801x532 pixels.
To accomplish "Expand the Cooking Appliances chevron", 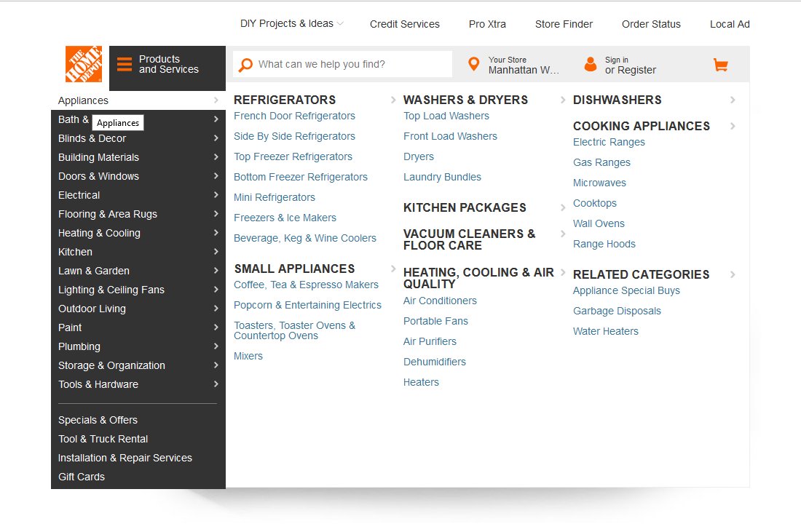I will [733, 125].
